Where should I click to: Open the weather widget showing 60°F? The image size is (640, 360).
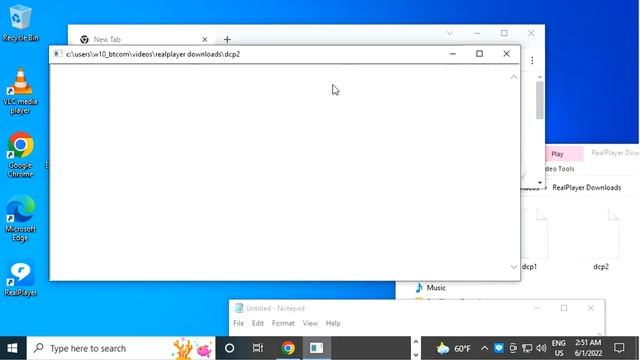tap(453, 348)
